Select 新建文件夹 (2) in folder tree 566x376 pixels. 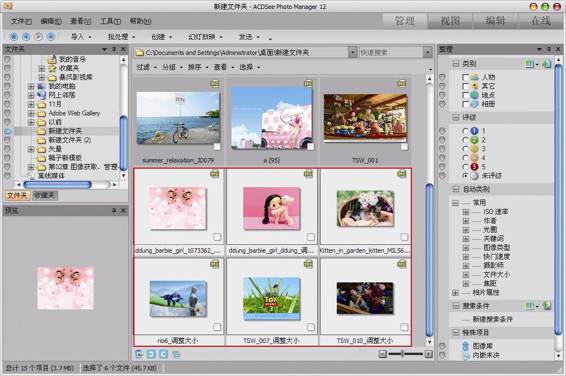(x=70, y=140)
